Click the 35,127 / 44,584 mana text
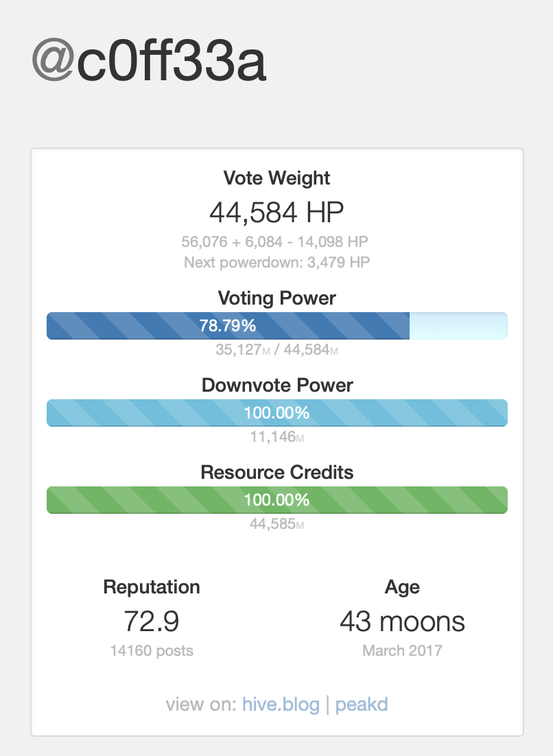553x756 pixels. click(276, 350)
